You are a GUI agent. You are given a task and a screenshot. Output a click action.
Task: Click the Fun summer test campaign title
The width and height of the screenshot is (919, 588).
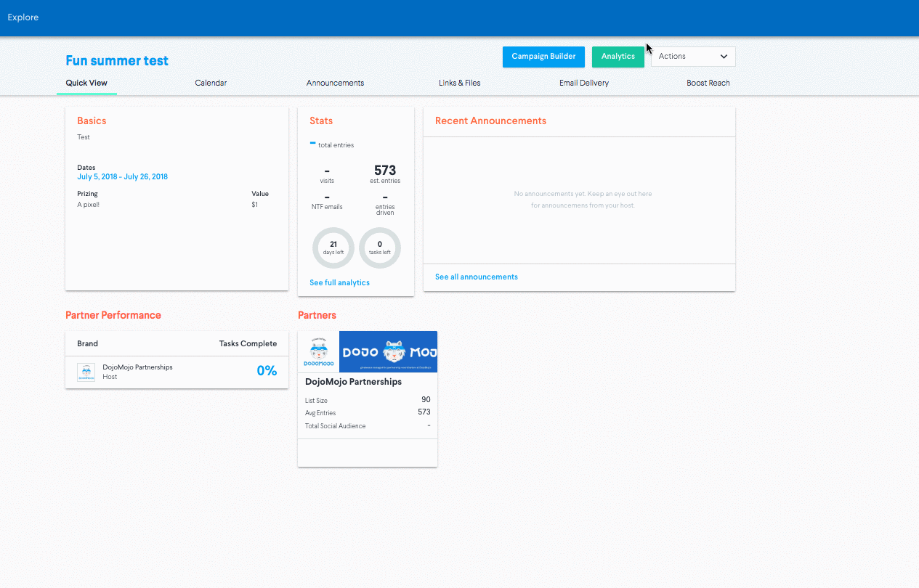[117, 60]
